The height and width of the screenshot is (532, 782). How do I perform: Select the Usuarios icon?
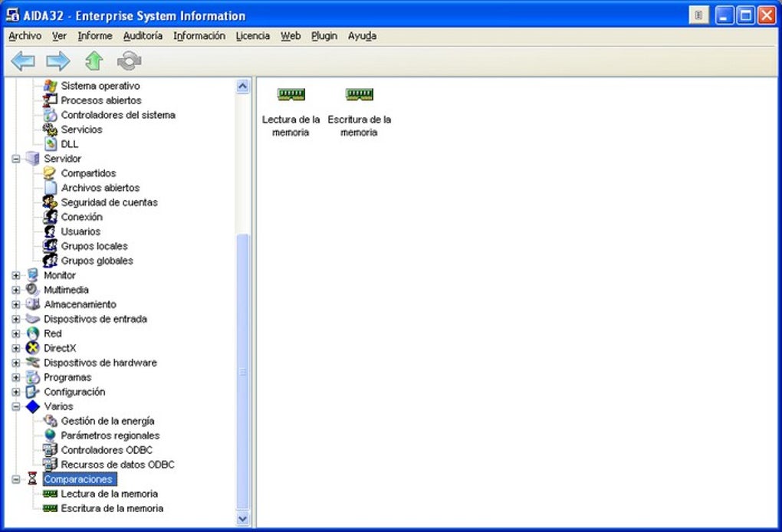pyautogui.click(x=50, y=232)
